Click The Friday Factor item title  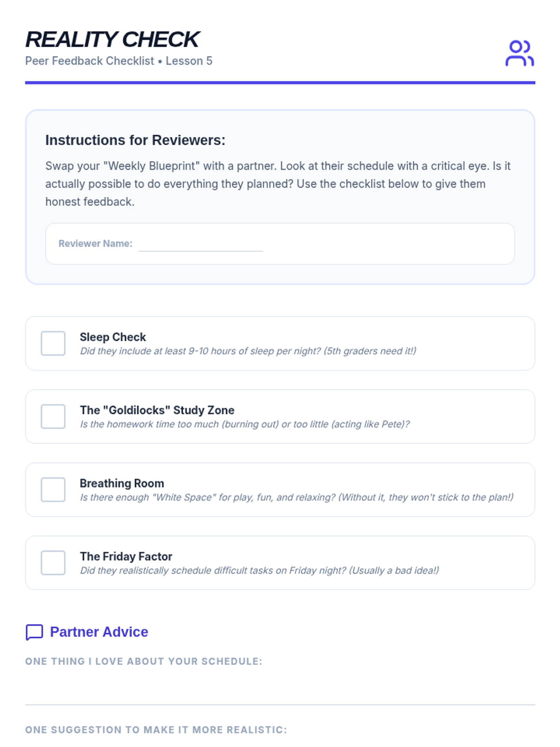pyautogui.click(x=126, y=557)
